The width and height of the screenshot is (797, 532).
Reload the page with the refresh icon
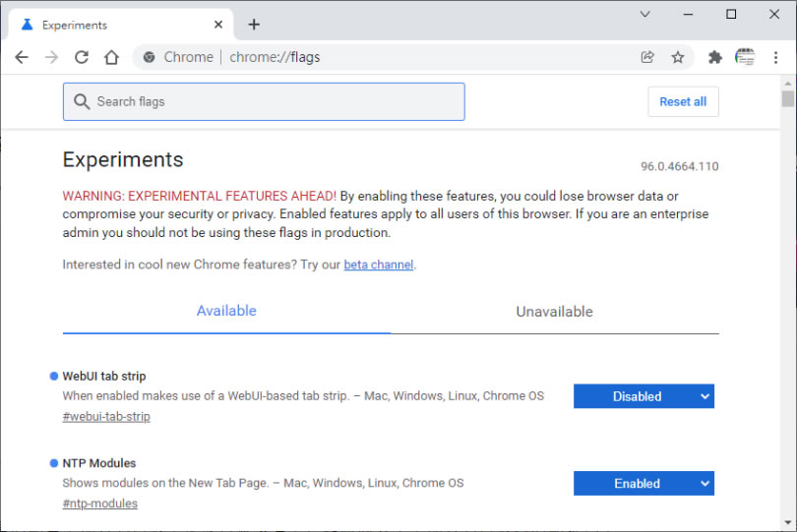coord(82,57)
